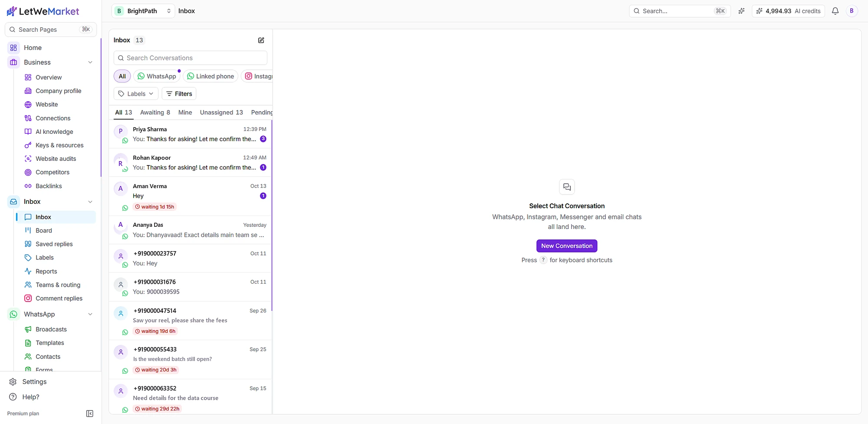The height and width of the screenshot is (424, 868).
Task: Filter conversations by Linked phone
Action: click(210, 76)
